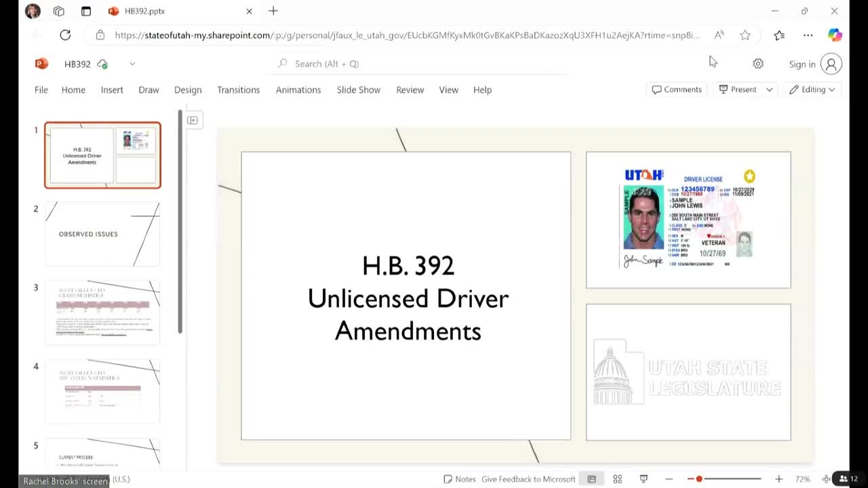Click the zoom out minus icon
This screenshot has height=488, width=868.
point(669,479)
